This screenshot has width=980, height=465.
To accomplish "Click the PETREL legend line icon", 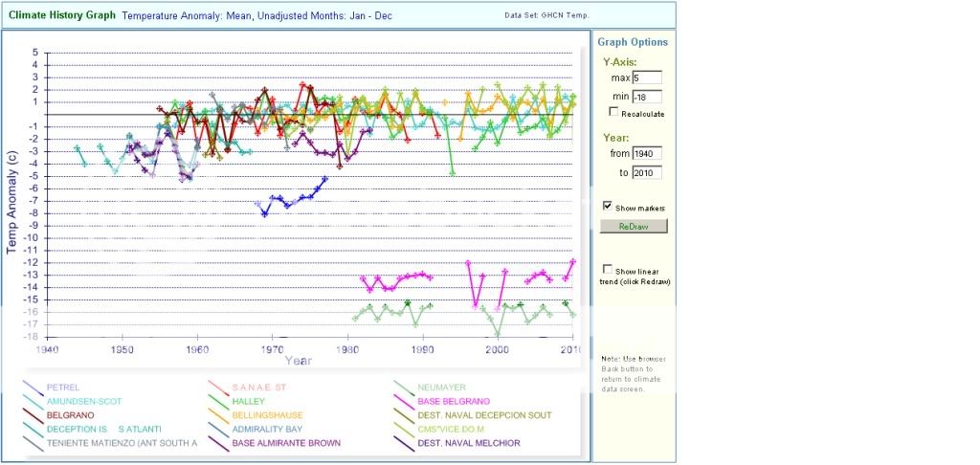I will (32, 388).
